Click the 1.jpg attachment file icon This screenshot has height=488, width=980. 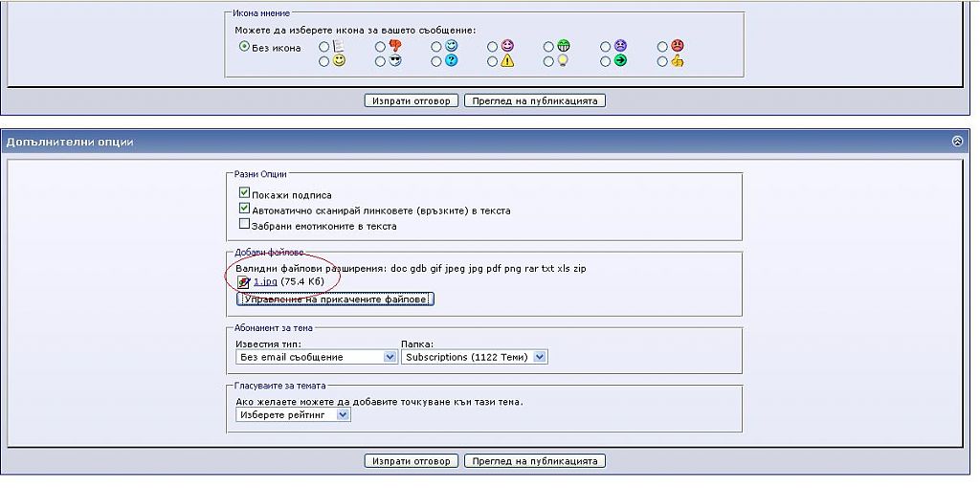[244, 282]
